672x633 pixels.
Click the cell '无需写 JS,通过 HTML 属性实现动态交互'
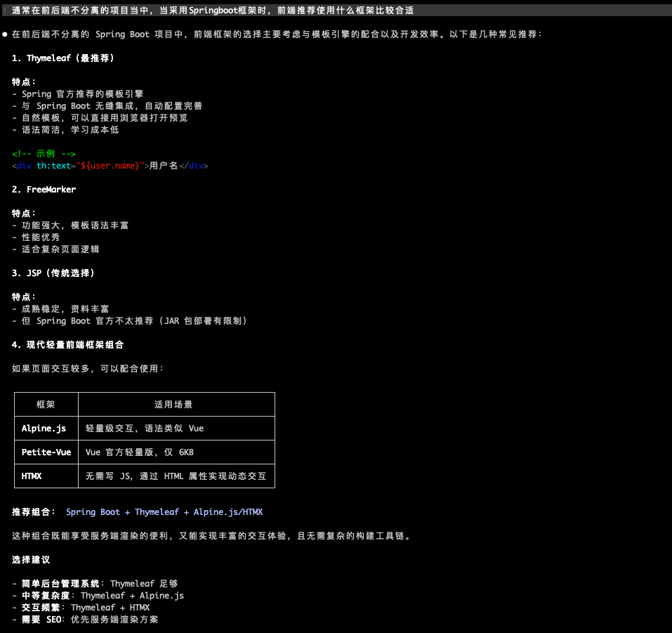coord(176,476)
